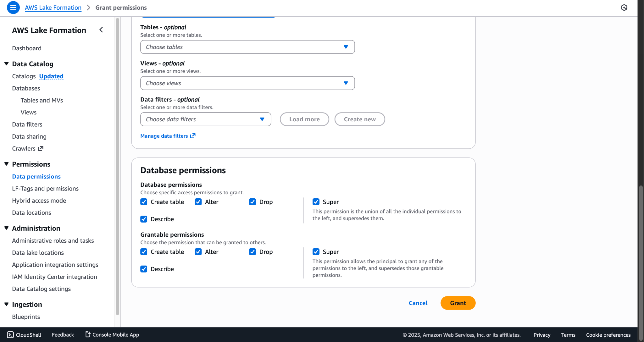Open Data lake locations in sidebar
Viewport: 644px width, 342px height.
(38, 253)
